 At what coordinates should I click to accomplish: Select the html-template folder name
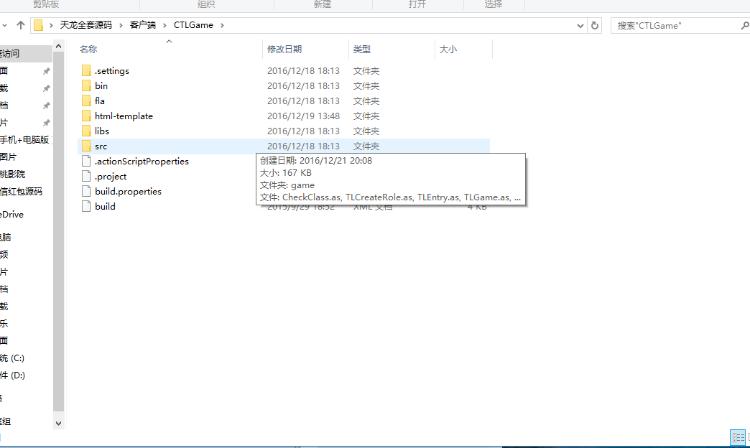coord(124,116)
